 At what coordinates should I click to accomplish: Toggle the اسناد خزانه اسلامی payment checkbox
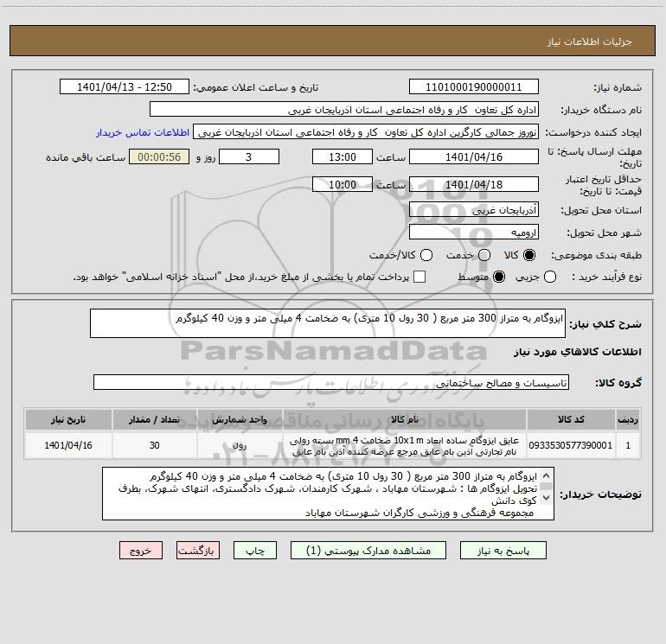click(419, 277)
